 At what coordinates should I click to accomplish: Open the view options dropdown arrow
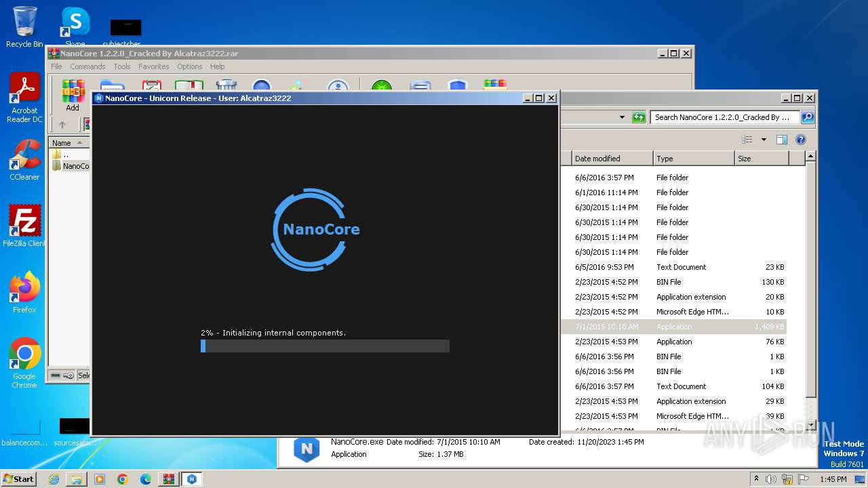764,140
